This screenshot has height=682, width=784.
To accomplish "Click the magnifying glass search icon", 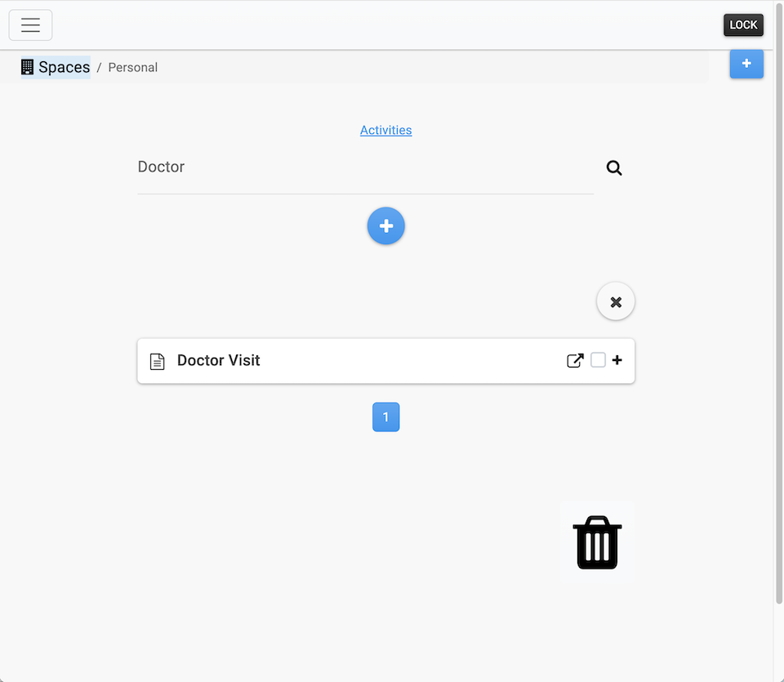I will coord(614,167).
